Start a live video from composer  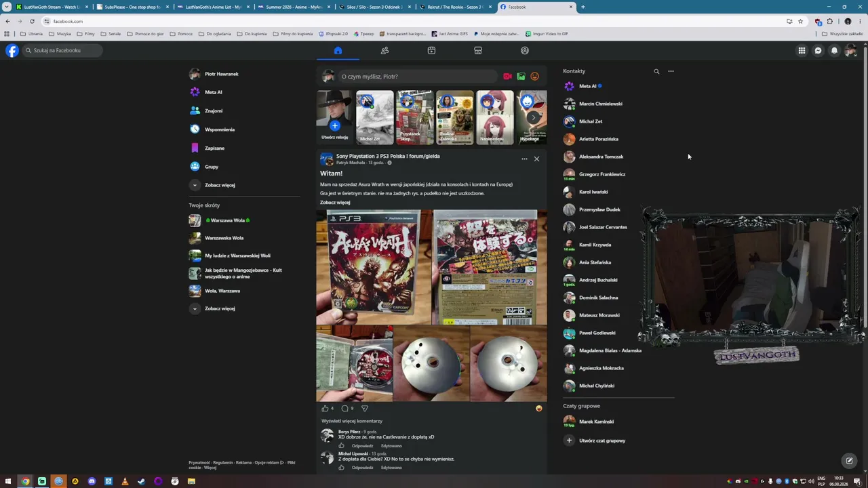click(x=507, y=77)
